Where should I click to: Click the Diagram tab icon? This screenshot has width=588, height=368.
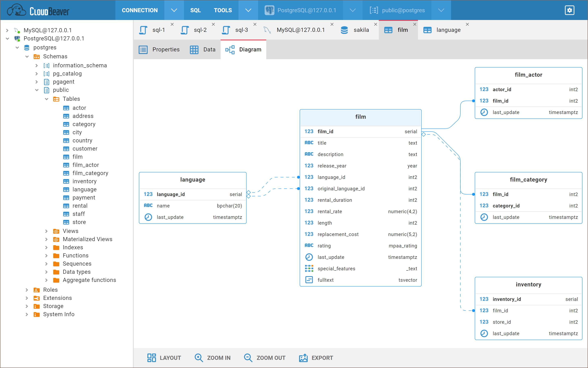[230, 49]
